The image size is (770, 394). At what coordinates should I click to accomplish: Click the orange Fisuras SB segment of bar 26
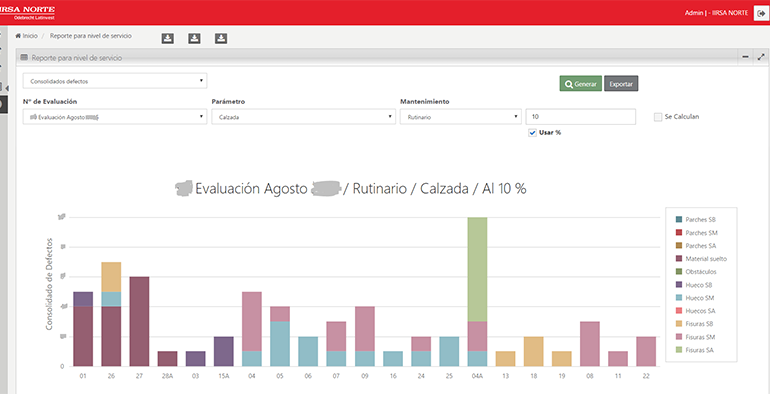[x=111, y=277]
